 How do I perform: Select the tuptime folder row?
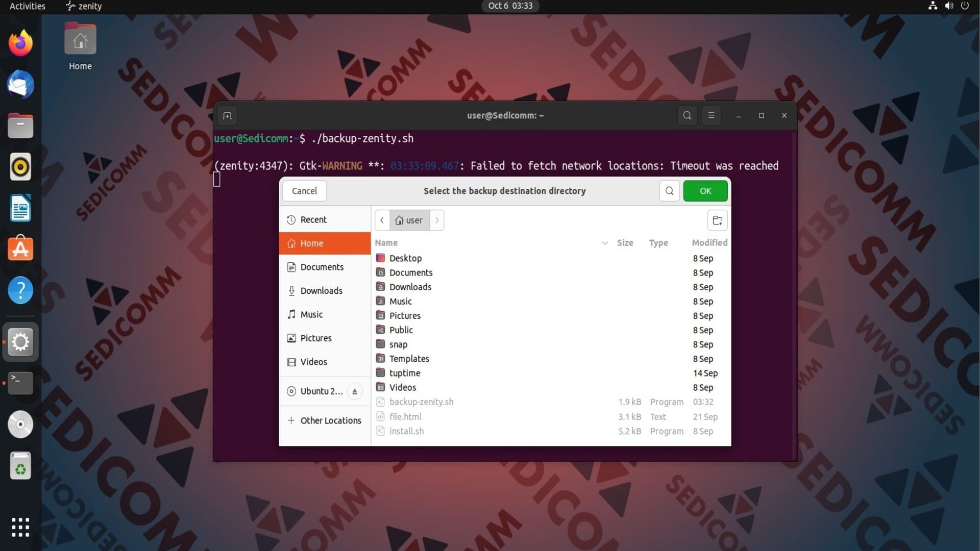(405, 373)
